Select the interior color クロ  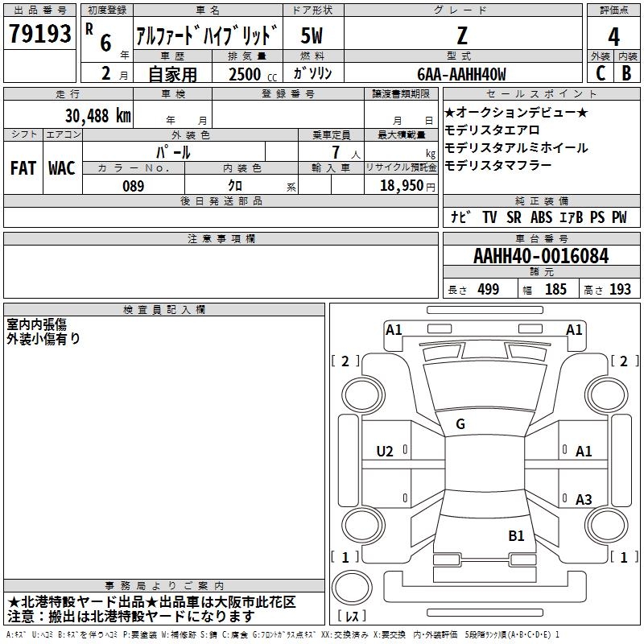235,186
